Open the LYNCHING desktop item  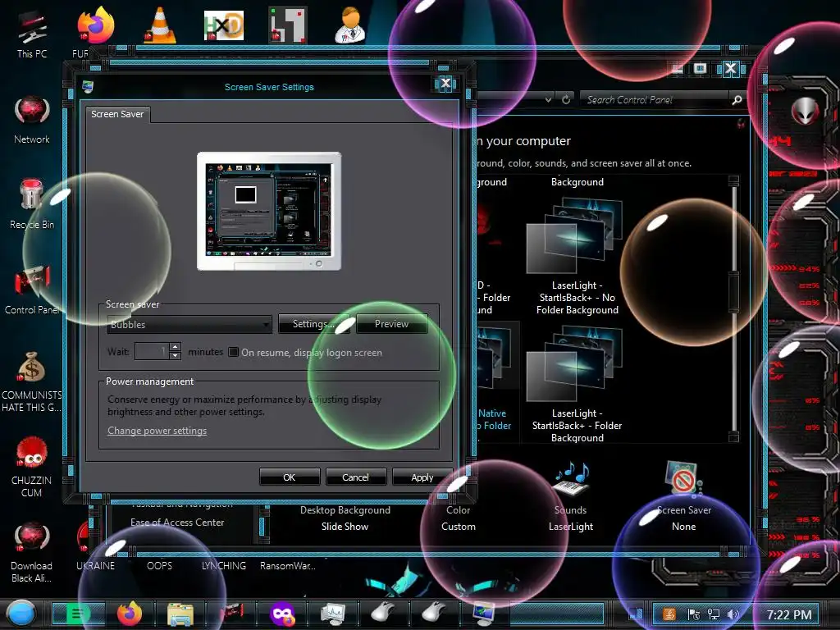click(x=224, y=565)
